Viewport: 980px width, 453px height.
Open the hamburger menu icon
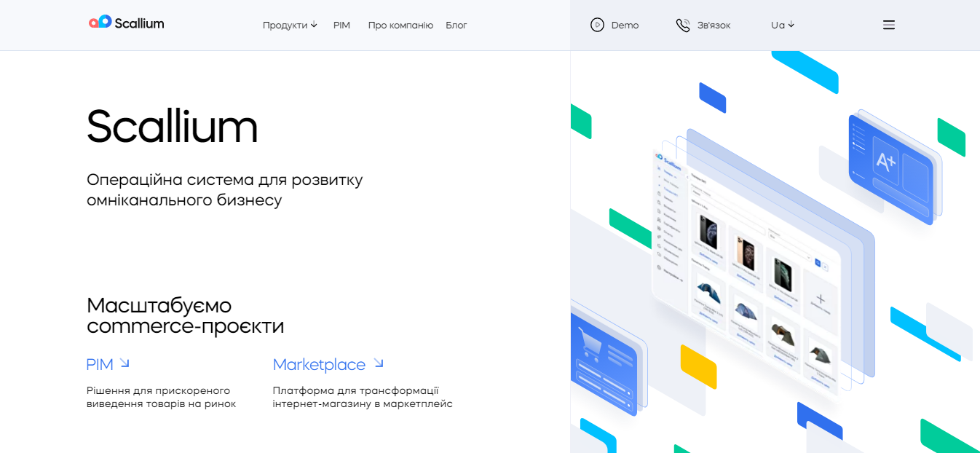888,25
